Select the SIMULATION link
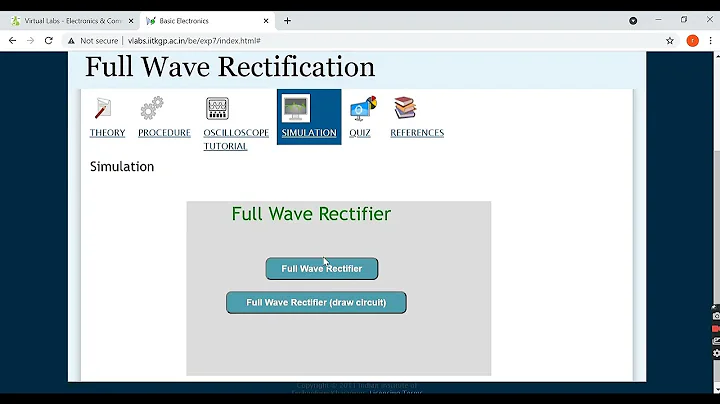This screenshot has height=404, width=720. [309, 133]
